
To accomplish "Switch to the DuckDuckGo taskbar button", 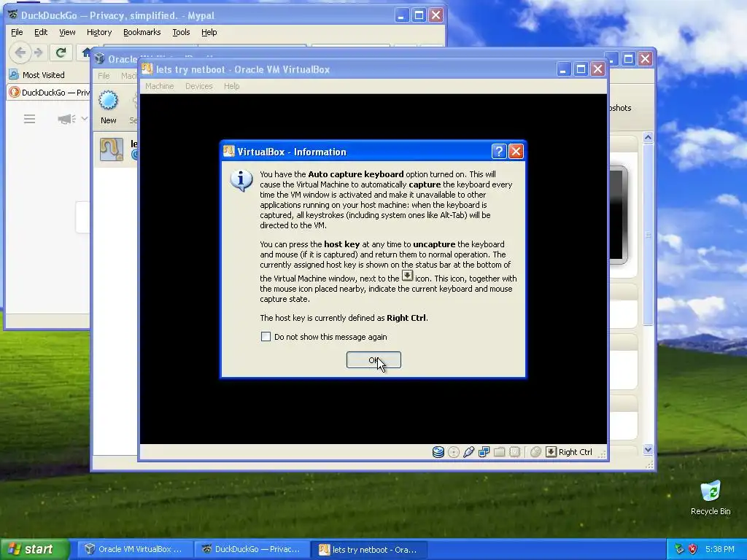I will pos(251,550).
